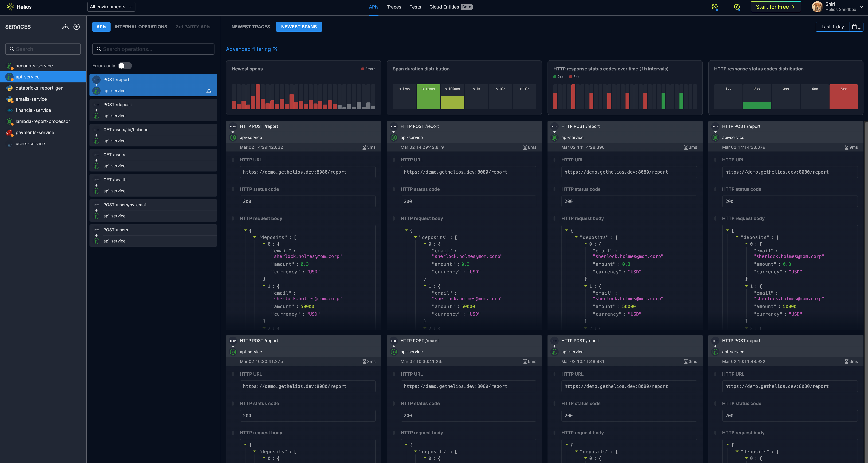Open INTERNAL OPERATIONS tab
The width and height of the screenshot is (868, 463).
point(141,27)
